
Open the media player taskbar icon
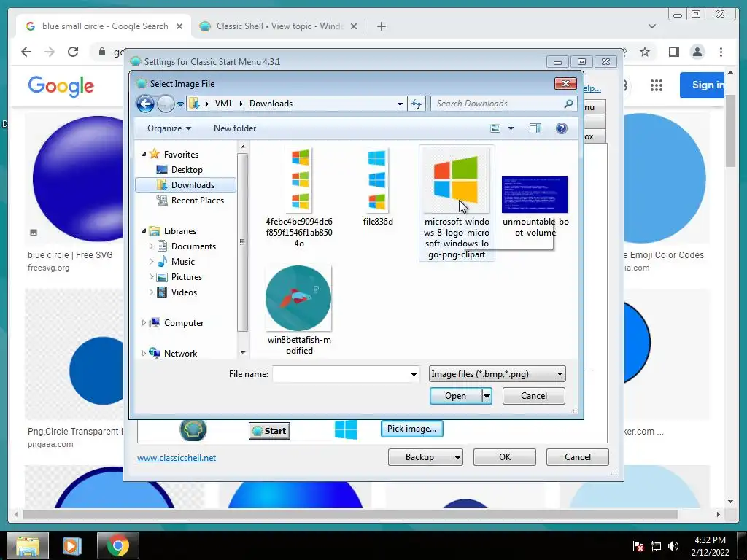pyautogui.click(x=72, y=545)
